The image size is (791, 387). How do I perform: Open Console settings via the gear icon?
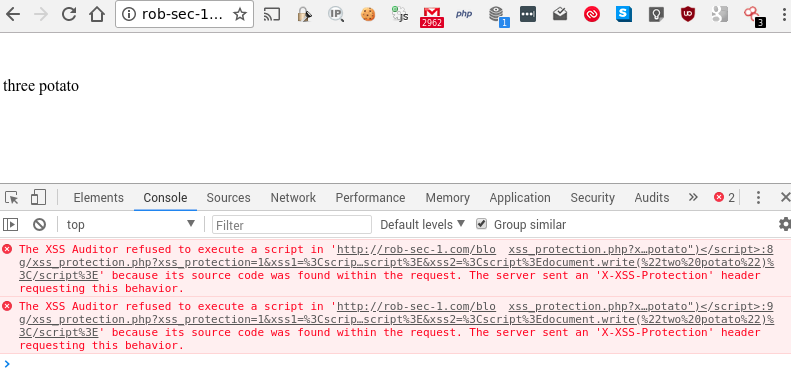784,224
